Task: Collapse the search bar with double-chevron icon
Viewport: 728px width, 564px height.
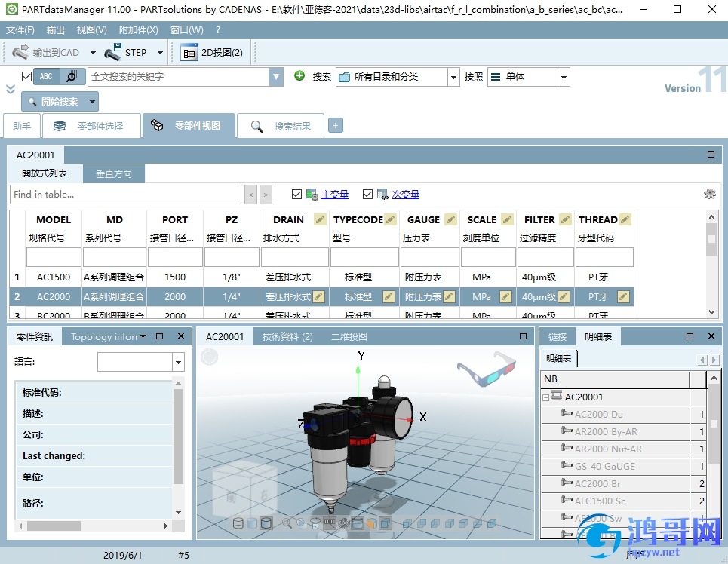Action: click(11, 89)
